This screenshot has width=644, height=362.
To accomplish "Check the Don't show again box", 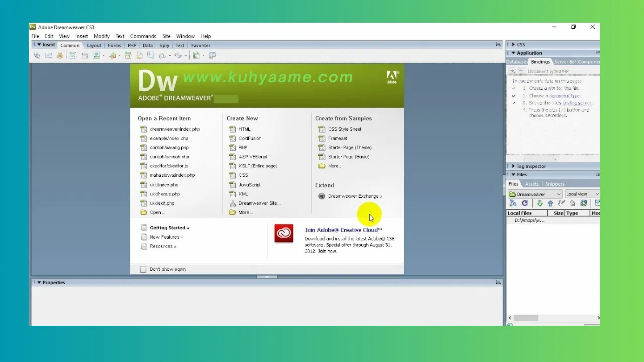I will 143,269.
